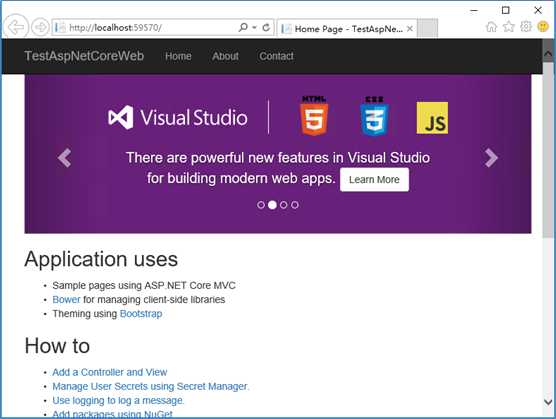Viewport: 556px width, 419px height.
Task: Open the Bower link
Action: [66, 300]
